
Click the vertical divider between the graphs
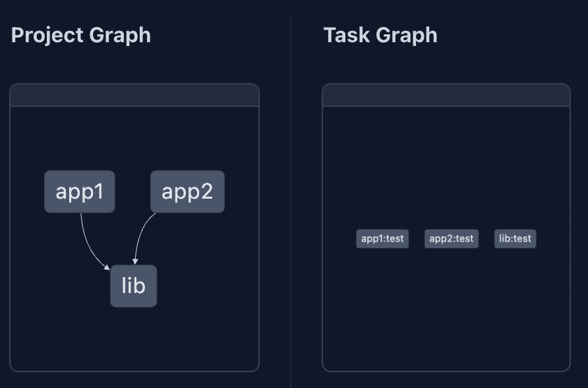291,198
